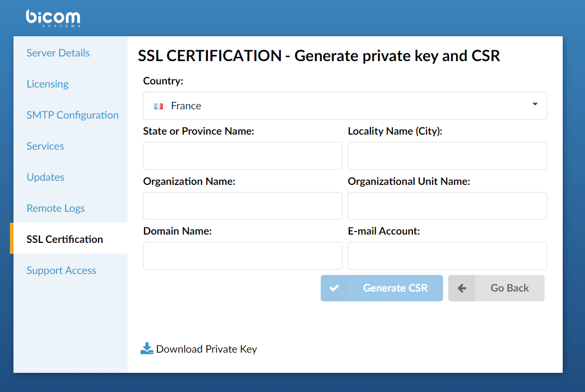The width and height of the screenshot is (585, 392).
Task: Click the back arrow icon on Go Back
Action: click(462, 288)
